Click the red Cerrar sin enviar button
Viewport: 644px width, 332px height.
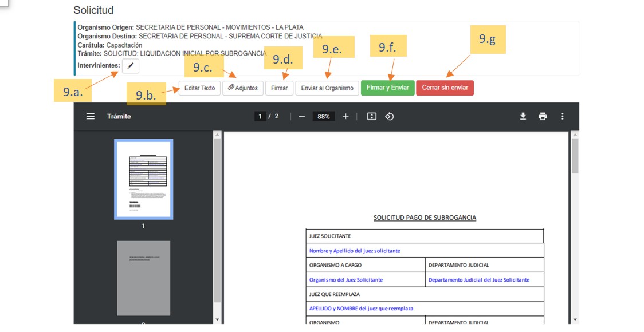point(445,88)
